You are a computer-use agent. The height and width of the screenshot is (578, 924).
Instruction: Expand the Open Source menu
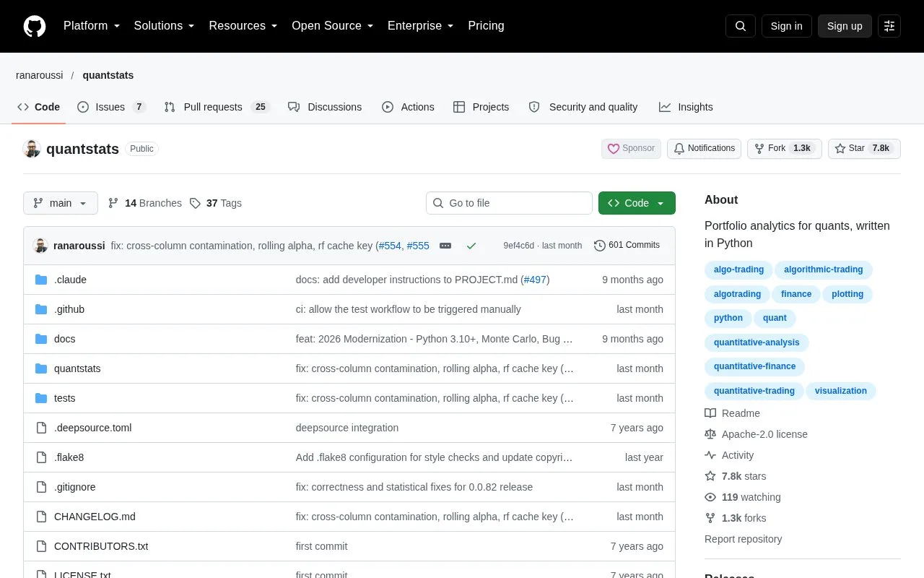pyautogui.click(x=333, y=26)
